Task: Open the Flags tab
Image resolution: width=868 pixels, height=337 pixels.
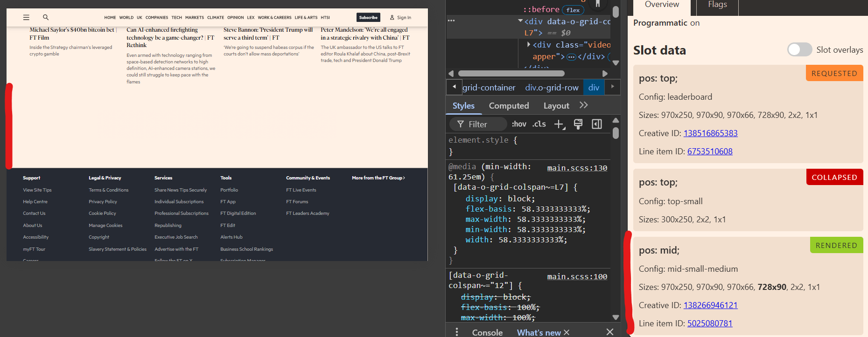Action: coord(717,5)
